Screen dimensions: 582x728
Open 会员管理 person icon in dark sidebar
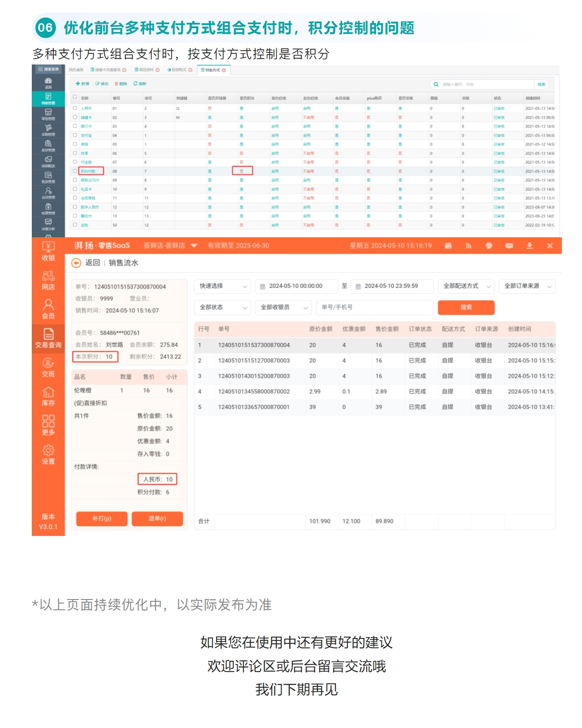pos(48,193)
